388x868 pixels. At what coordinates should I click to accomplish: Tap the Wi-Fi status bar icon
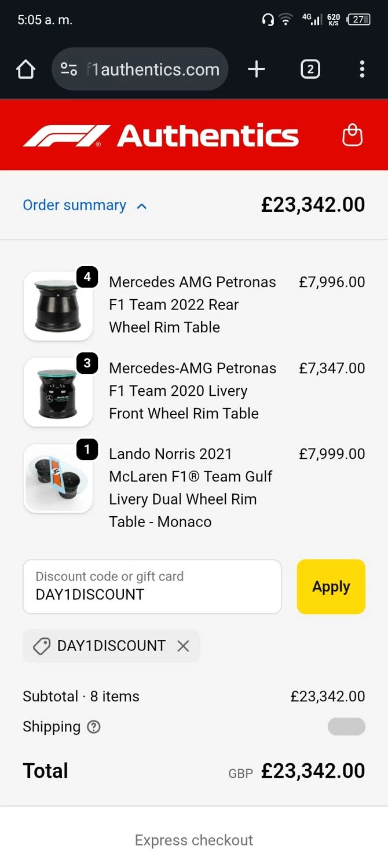[x=285, y=20]
